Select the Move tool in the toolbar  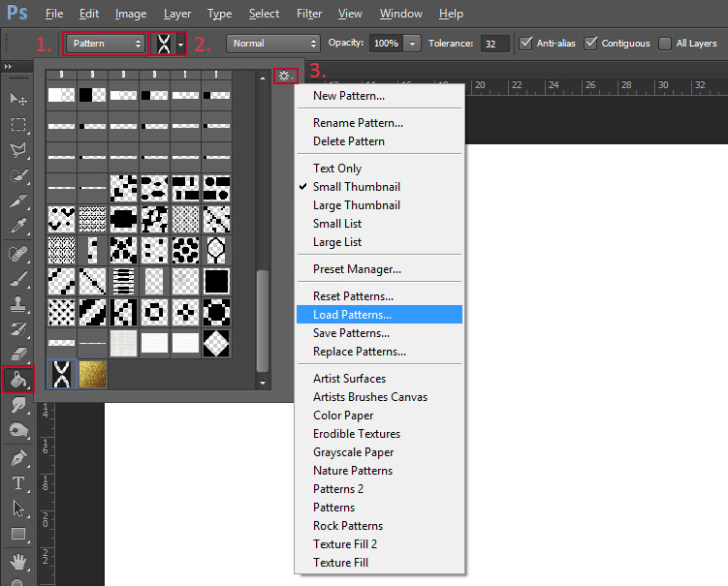coord(17,99)
